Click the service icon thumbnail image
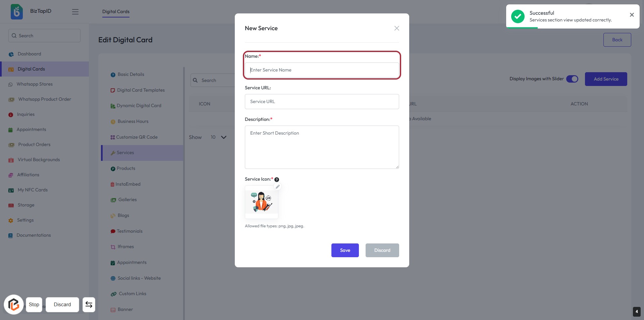This screenshot has height=320, width=644. [262, 202]
